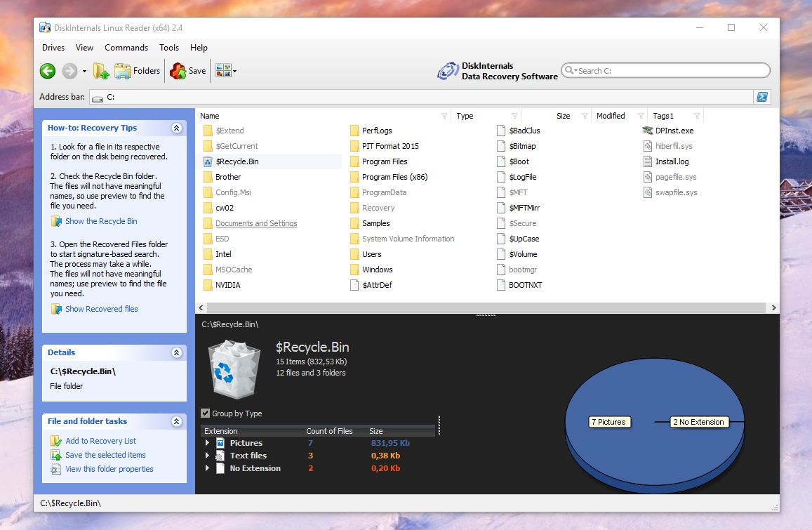Click the 7 Pictures pie chart label
812x530 pixels.
click(x=608, y=422)
